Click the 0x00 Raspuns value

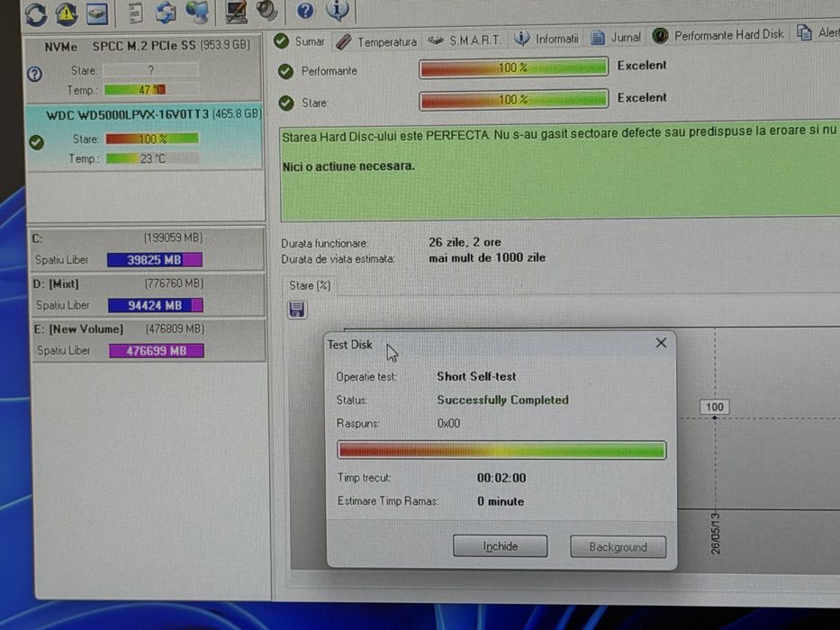[x=448, y=423]
